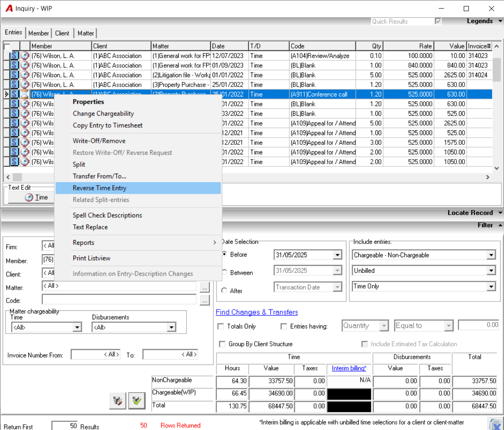Tick the select-all checkbox in the grid header
The width and height of the screenshot is (504, 430).
(7, 46)
